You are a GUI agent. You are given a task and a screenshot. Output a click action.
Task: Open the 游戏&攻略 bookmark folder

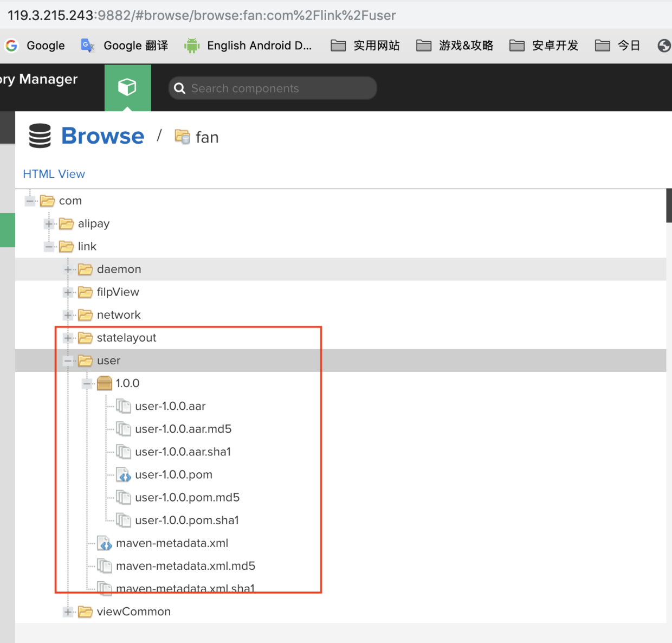coord(455,46)
